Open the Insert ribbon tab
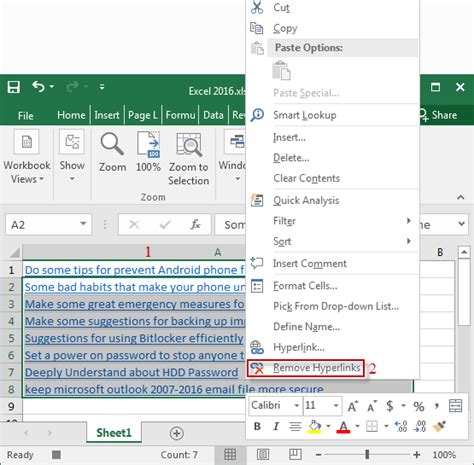 pos(107,115)
